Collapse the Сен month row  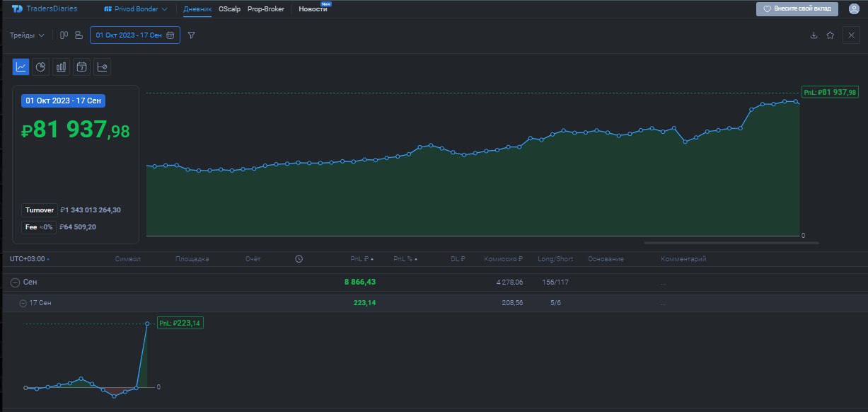tap(15, 282)
